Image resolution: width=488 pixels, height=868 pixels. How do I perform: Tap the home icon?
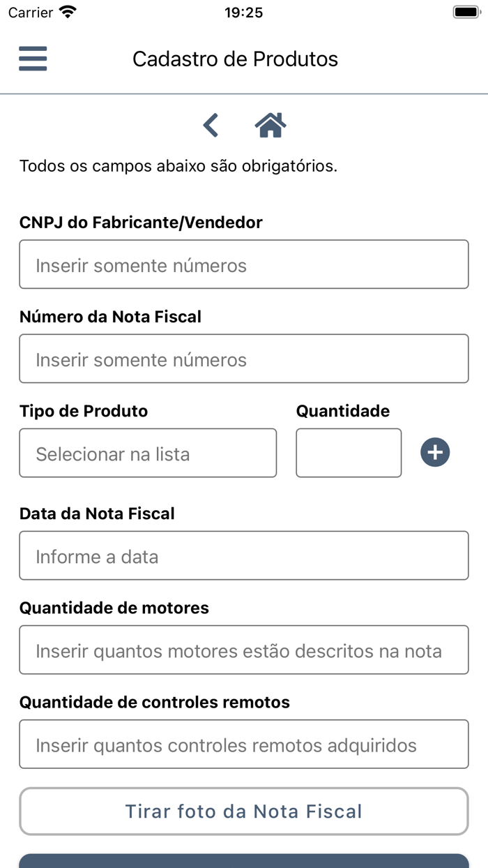[x=270, y=124]
